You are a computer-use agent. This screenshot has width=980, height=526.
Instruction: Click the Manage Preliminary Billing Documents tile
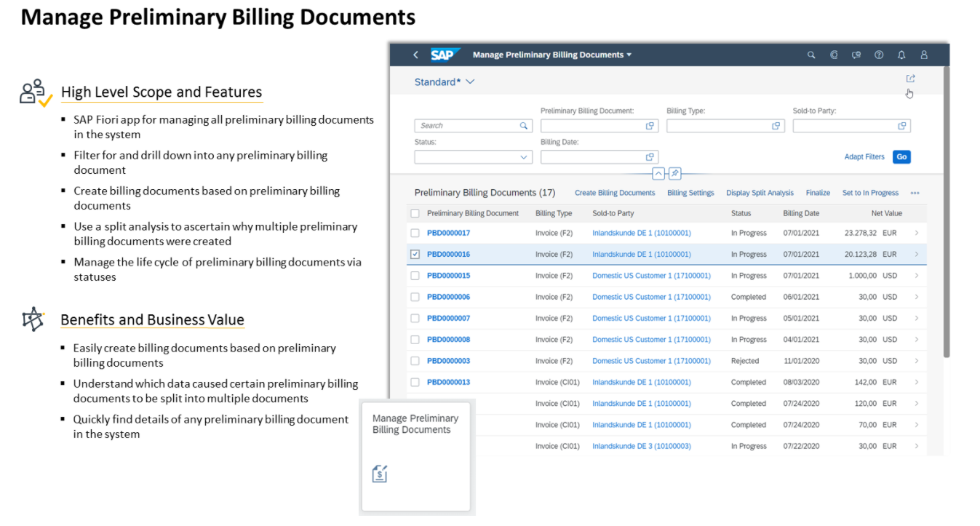[x=416, y=455]
